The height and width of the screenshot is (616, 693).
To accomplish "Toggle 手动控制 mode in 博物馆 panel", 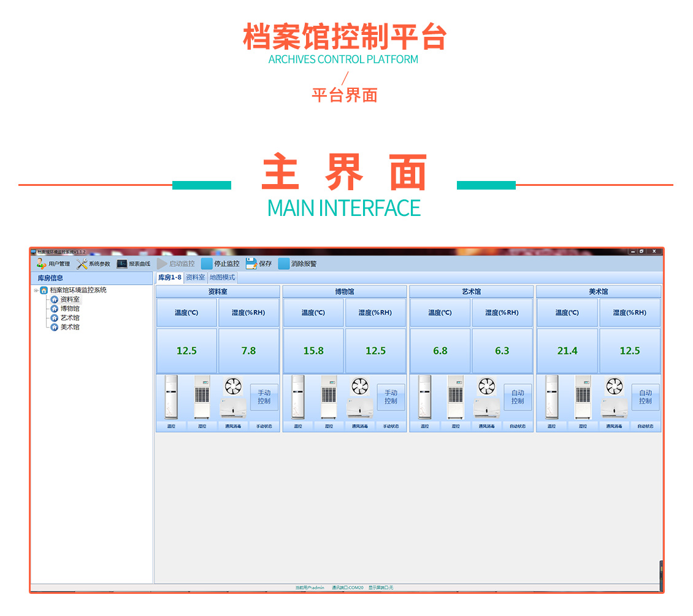I will tap(391, 397).
